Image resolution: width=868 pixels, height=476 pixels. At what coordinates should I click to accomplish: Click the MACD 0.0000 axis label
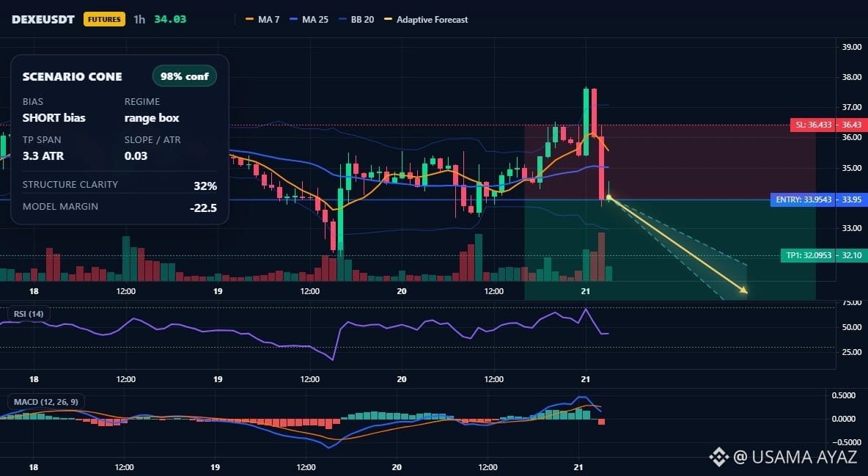pos(844,419)
